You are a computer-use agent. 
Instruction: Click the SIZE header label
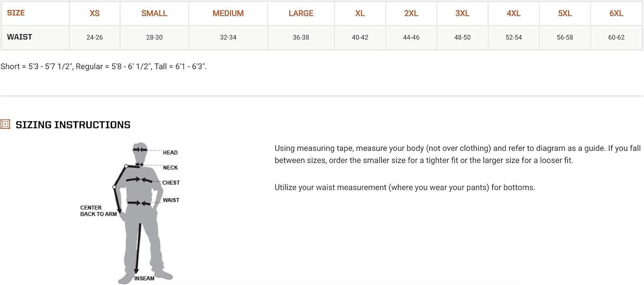tap(16, 13)
